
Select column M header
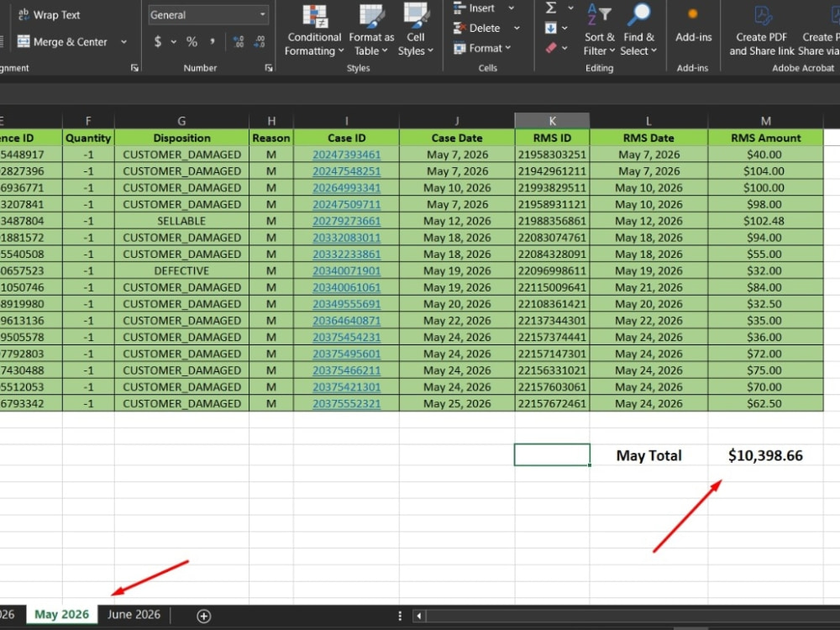point(765,120)
